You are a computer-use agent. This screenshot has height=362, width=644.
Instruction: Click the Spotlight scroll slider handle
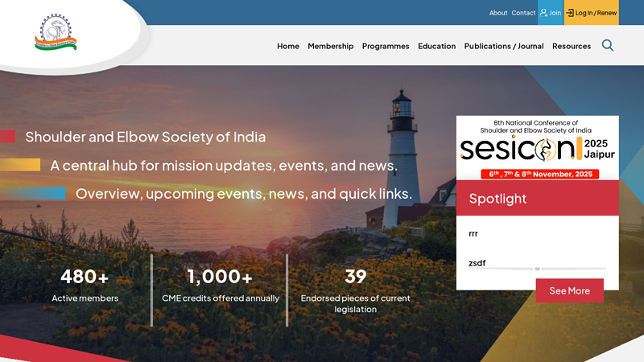[x=537, y=269]
